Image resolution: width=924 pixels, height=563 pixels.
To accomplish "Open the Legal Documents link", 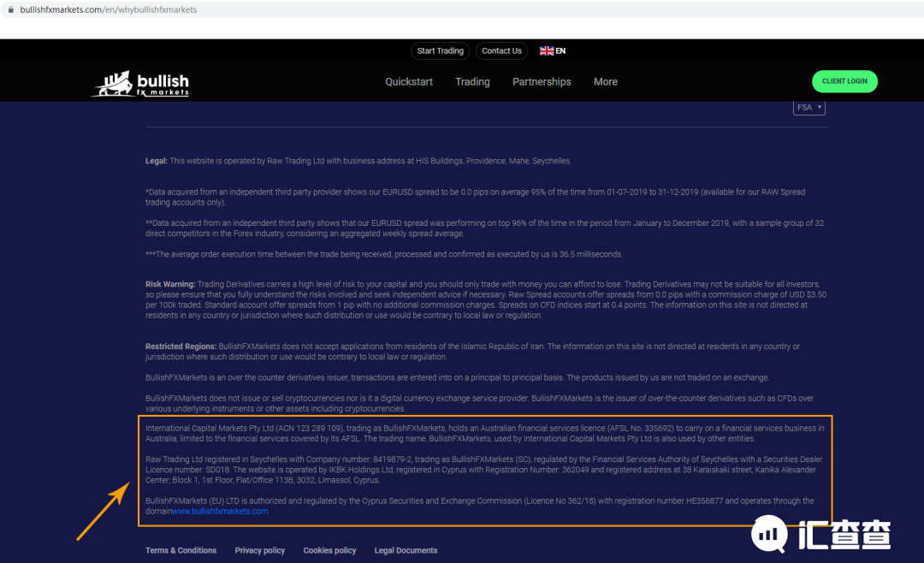I will coord(406,550).
